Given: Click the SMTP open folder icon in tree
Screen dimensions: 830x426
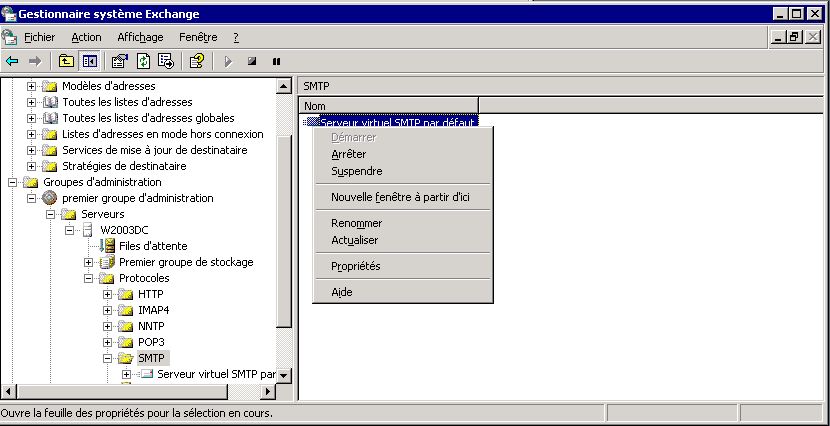Looking at the screenshot, I should pos(126,358).
